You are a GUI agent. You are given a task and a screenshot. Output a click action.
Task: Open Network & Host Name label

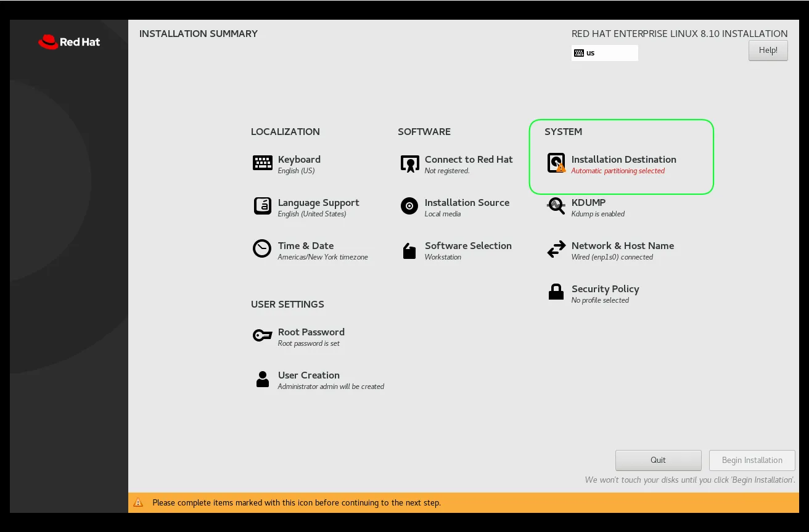pyautogui.click(x=622, y=245)
